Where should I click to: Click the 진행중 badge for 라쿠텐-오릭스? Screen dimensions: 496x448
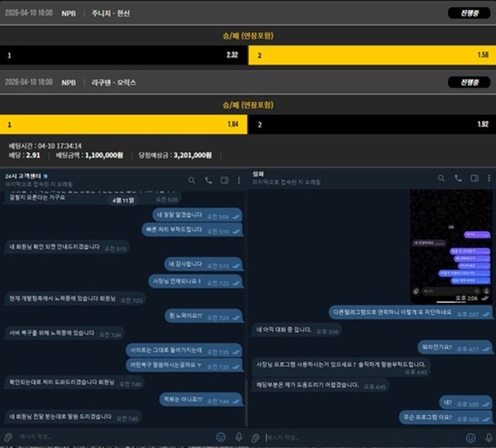pyautogui.click(x=469, y=83)
